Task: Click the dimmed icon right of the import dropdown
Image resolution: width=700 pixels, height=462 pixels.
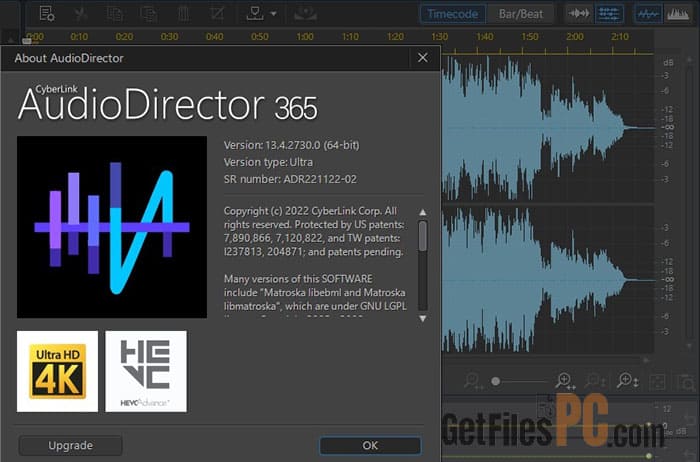Action: click(x=306, y=14)
